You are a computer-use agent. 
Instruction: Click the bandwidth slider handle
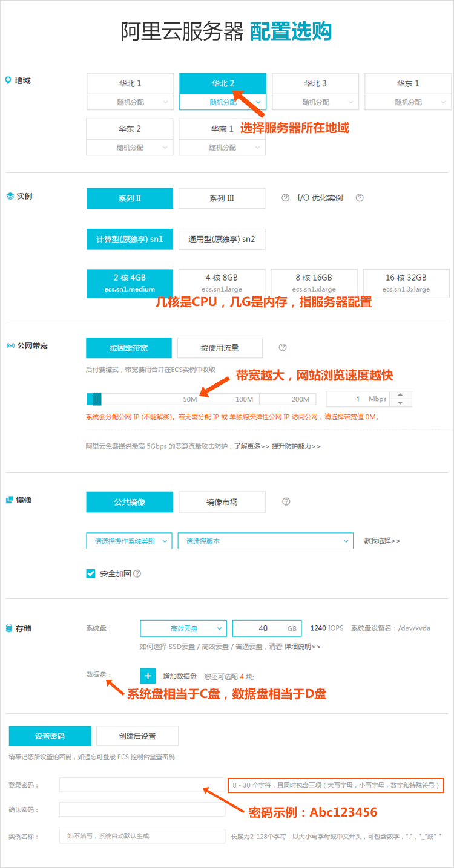point(96,399)
